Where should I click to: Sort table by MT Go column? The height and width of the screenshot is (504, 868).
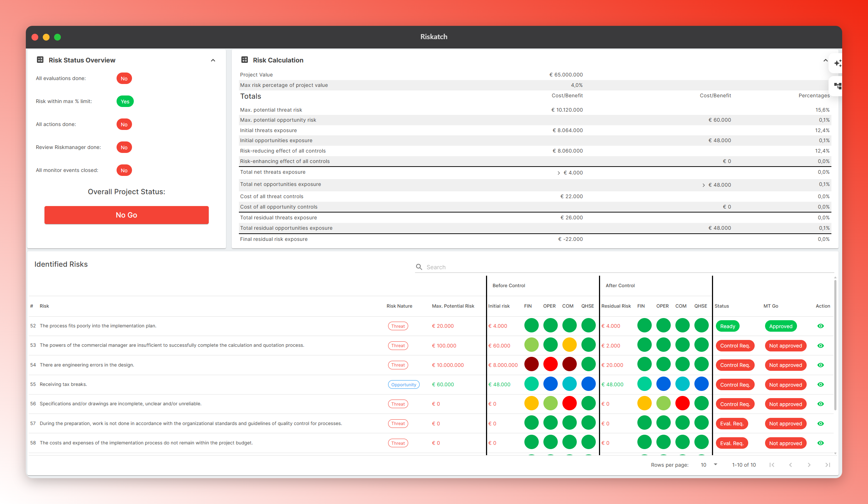pos(771,306)
